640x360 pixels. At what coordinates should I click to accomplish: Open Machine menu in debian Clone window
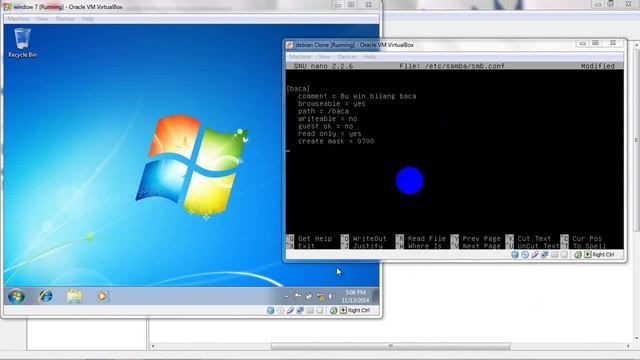[x=300, y=57]
